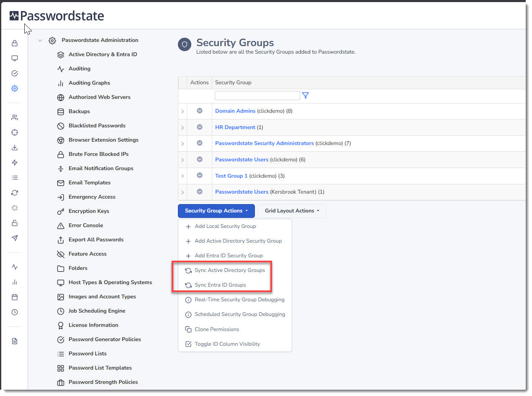
Task: Open Passwordstate Users Kersbrook Tenant link
Action: coord(242,192)
